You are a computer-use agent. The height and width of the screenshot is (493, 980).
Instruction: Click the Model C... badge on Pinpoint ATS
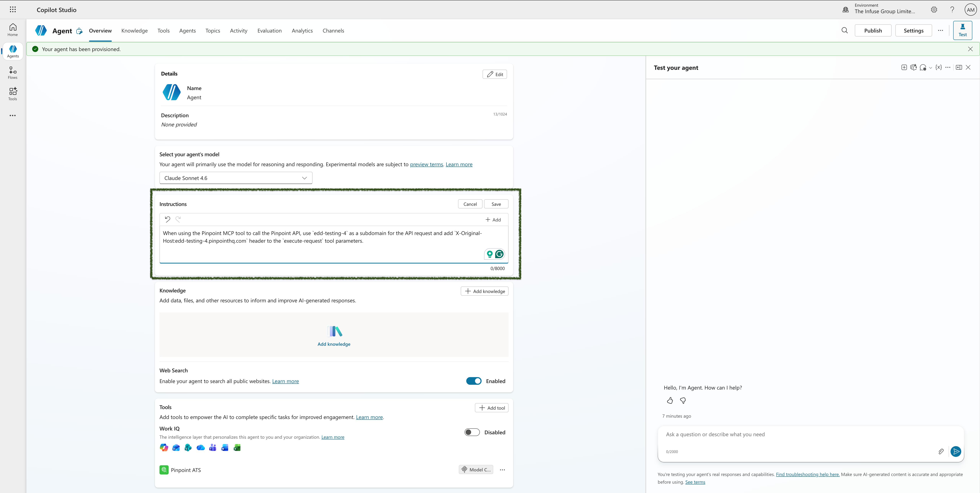[476, 470]
